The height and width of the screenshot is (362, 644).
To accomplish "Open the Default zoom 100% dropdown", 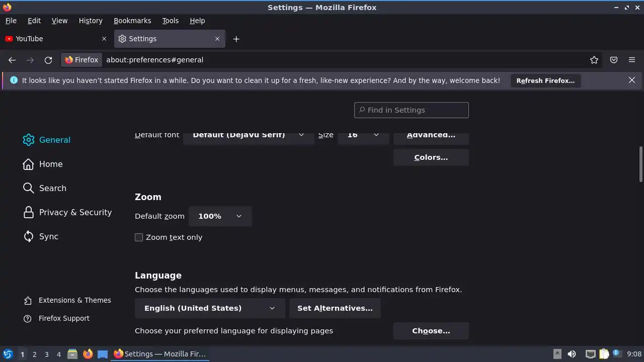I will click(220, 216).
